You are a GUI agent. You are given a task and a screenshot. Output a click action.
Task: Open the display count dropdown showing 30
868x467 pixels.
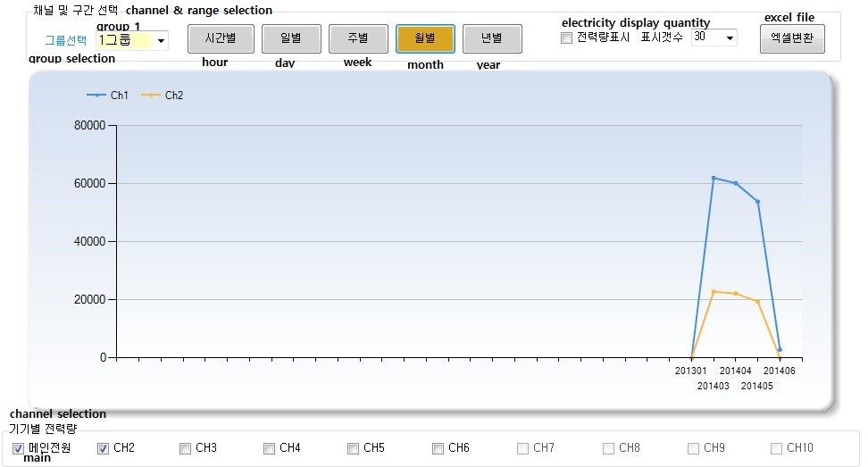[730, 38]
